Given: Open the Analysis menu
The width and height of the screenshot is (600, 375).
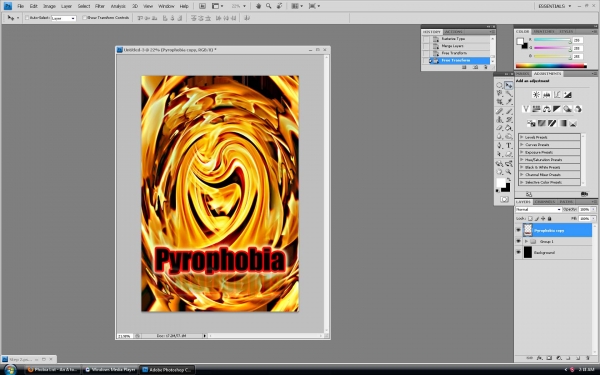Looking at the screenshot, I should click(118, 6).
